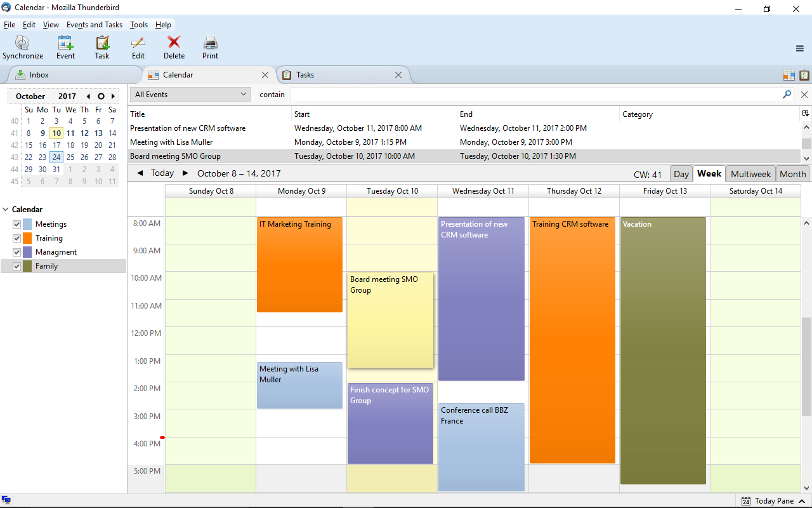
Task: Click the Managment calendar color swatch
Action: click(27, 252)
